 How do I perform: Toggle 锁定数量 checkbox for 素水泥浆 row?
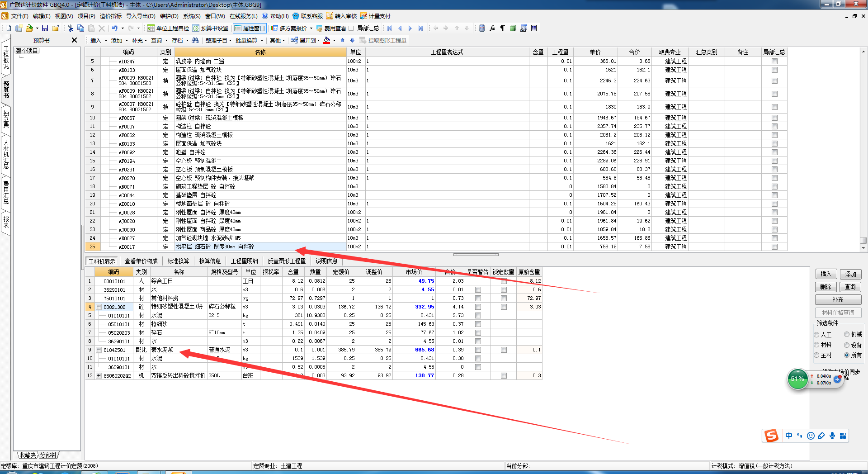(x=504, y=350)
